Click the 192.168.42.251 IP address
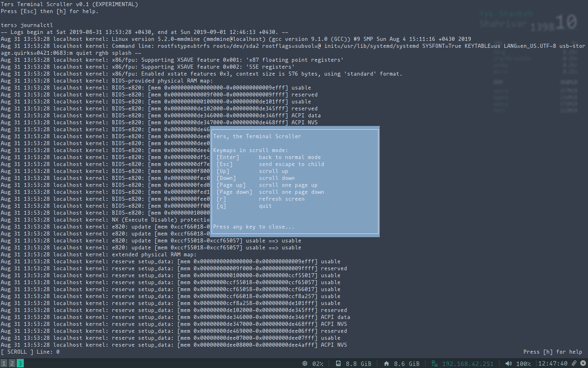Viewport: 588px width, 368px height. [468, 364]
